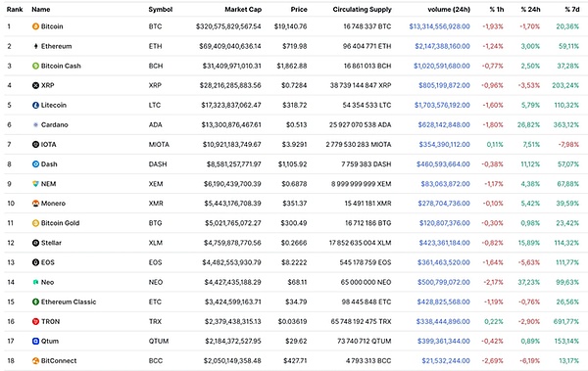This screenshot has height=371, width=588.
Task: Sort by the % 7d column header
Action: point(572,10)
